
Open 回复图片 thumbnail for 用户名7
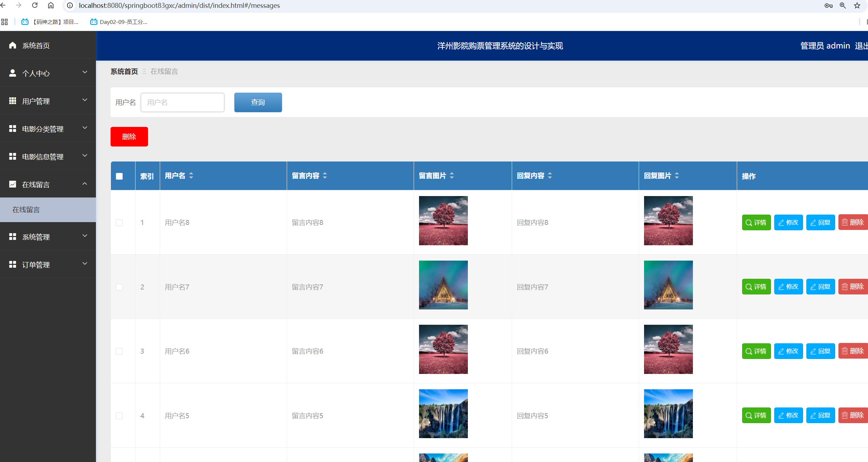coord(668,285)
